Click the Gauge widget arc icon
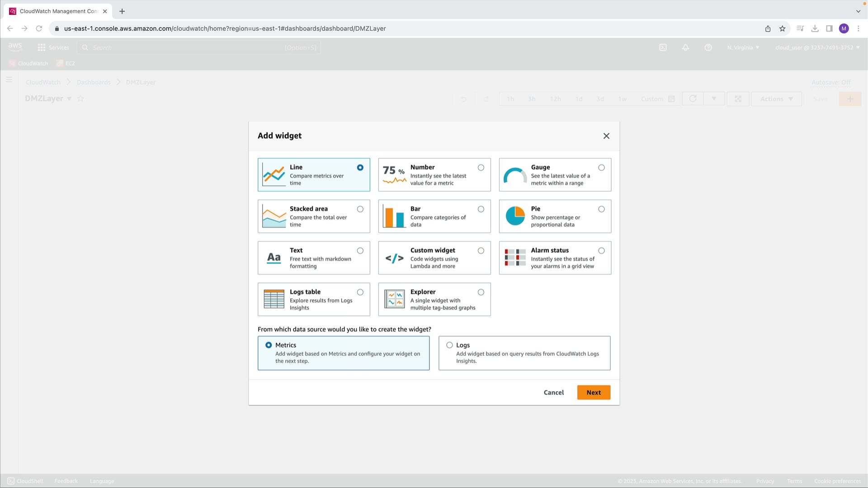868x488 pixels. pos(515,176)
